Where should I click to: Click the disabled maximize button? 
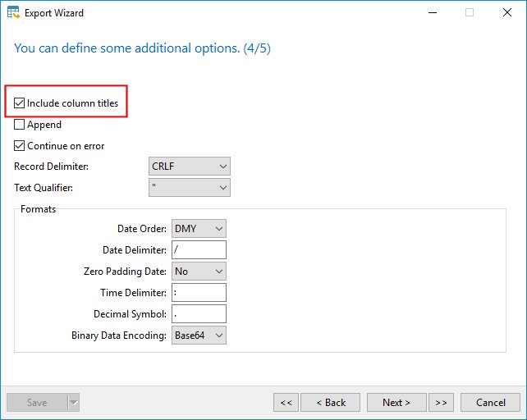[470, 13]
